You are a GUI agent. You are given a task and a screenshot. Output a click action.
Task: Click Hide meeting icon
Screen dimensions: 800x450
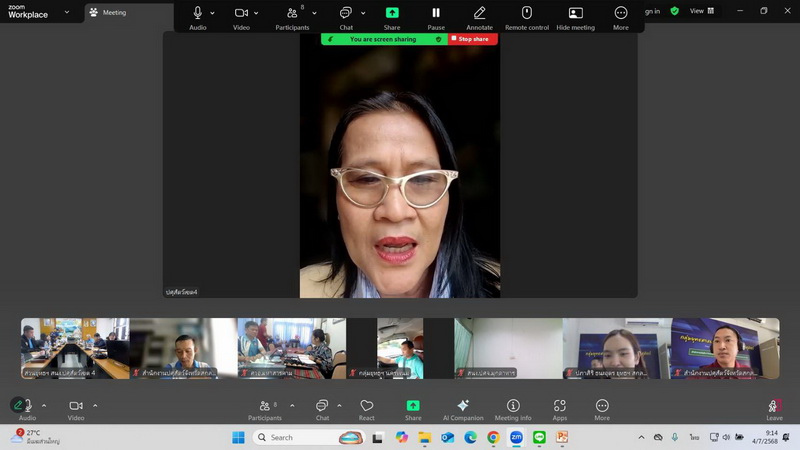[576, 13]
